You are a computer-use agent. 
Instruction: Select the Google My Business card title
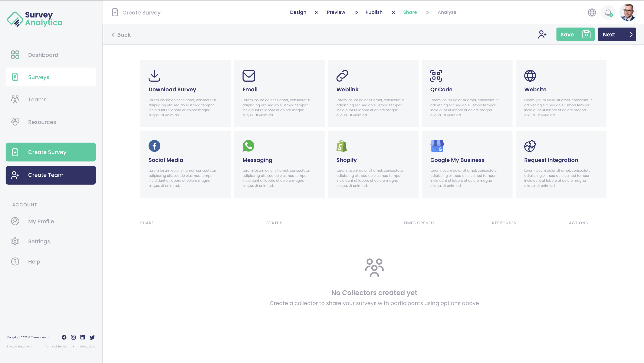457,160
